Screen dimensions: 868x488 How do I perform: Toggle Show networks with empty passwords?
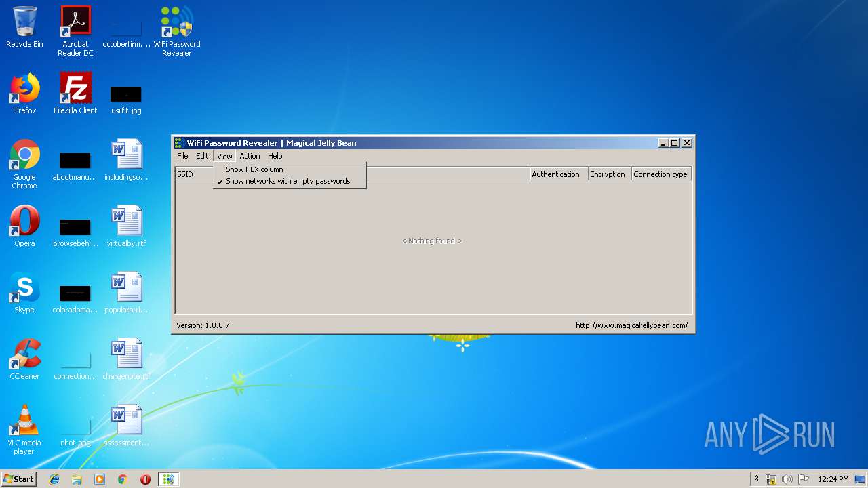tap(290, 181)
